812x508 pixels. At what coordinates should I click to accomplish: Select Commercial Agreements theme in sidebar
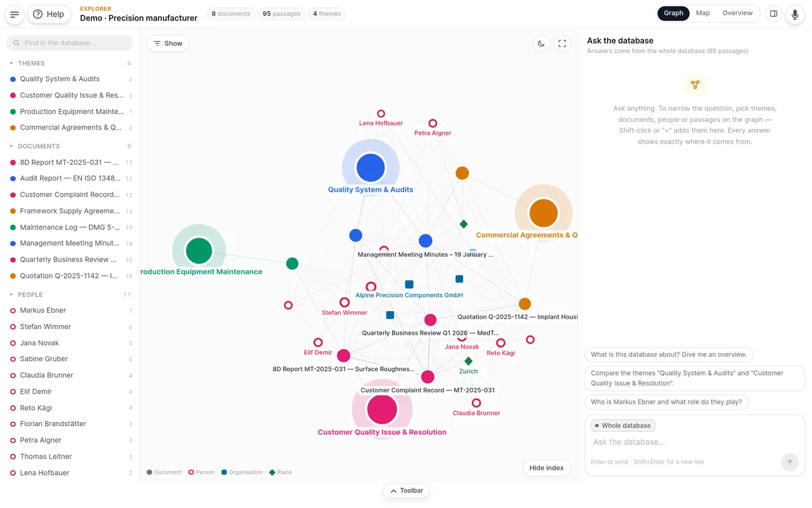(x=70, y=128)
